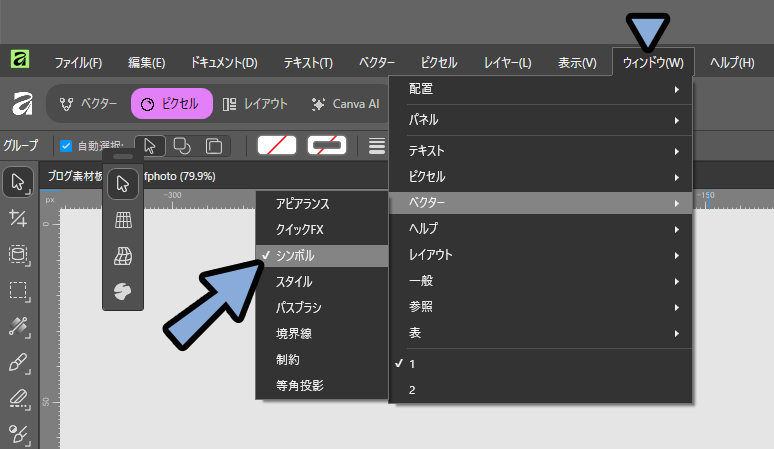Select the Paint Brush tool
This screenshot has height=449, width=774.
click(18, 362)
